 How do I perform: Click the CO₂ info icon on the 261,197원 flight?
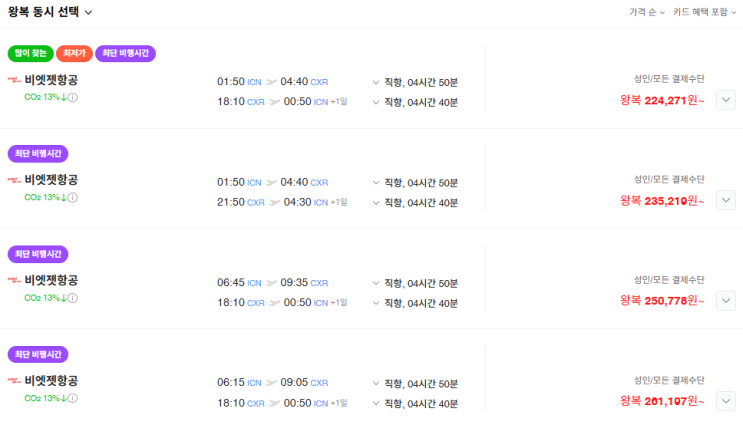(73, 398)
